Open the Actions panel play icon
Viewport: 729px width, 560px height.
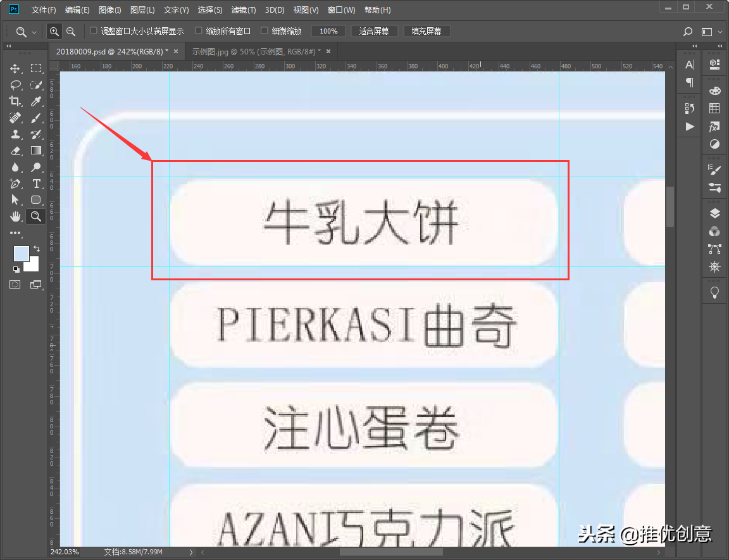pos(690,127)
